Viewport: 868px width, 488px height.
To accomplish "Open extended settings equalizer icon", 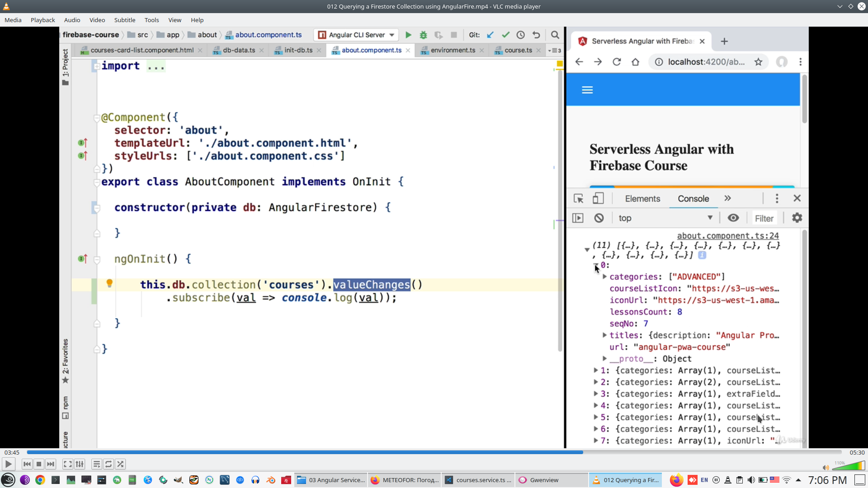I will point(80,464).
